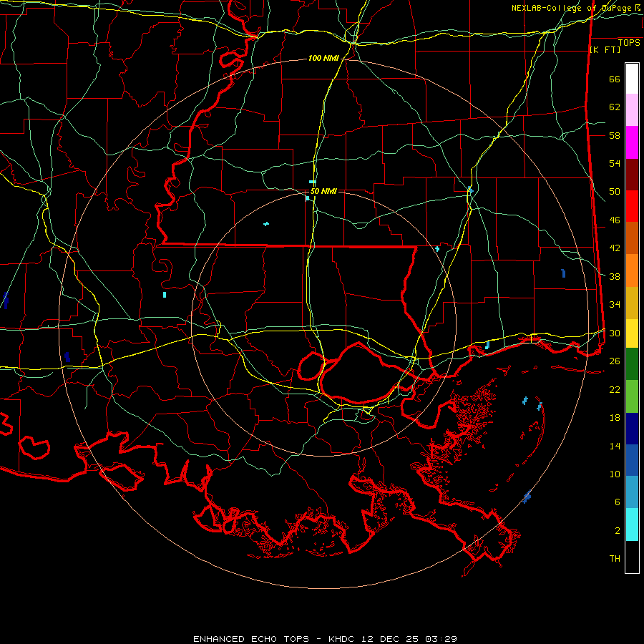Click the 18 value on the legend

615,418
